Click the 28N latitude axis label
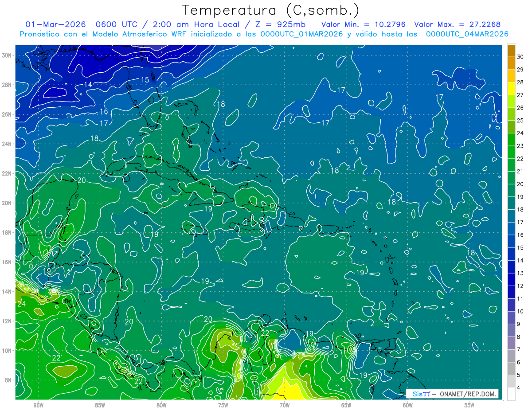The width and height of the screenshot is (532, 411). coord(7,85)
